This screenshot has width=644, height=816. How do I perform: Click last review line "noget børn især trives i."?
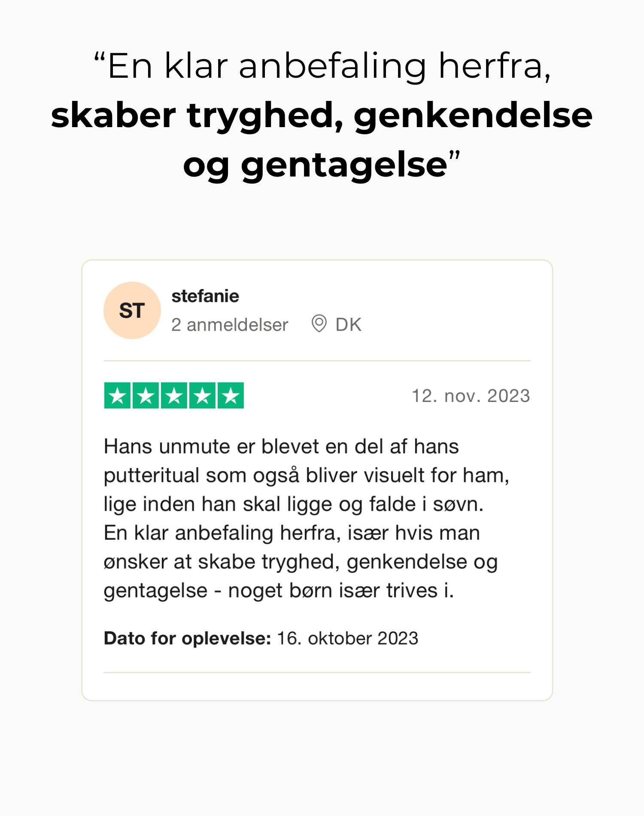[341, 591]
